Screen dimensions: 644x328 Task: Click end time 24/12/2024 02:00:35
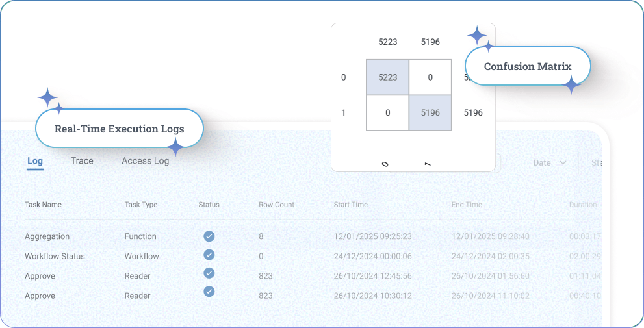coord(491,256)
